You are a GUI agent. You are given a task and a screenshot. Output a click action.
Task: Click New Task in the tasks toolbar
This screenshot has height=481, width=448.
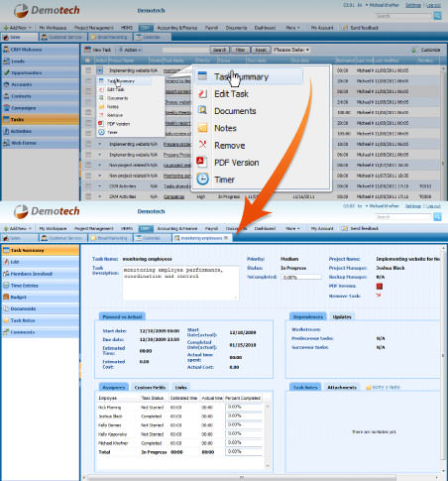[x=98, y=50]
